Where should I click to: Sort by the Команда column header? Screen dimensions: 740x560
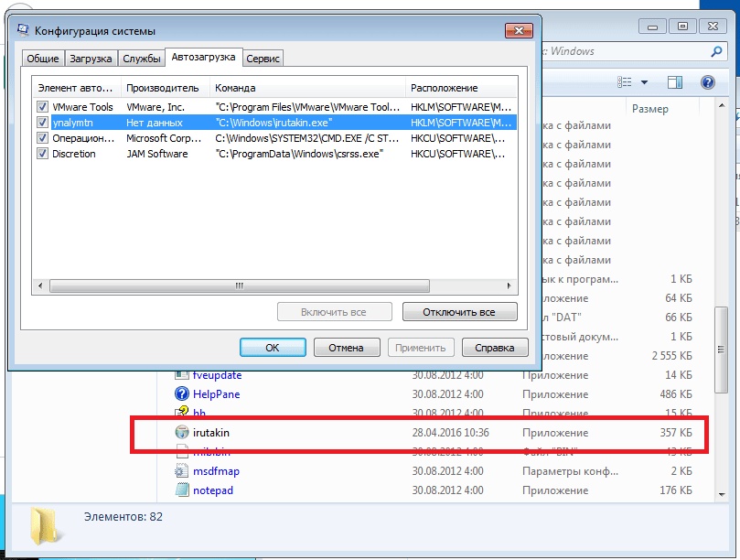(307, 88)
